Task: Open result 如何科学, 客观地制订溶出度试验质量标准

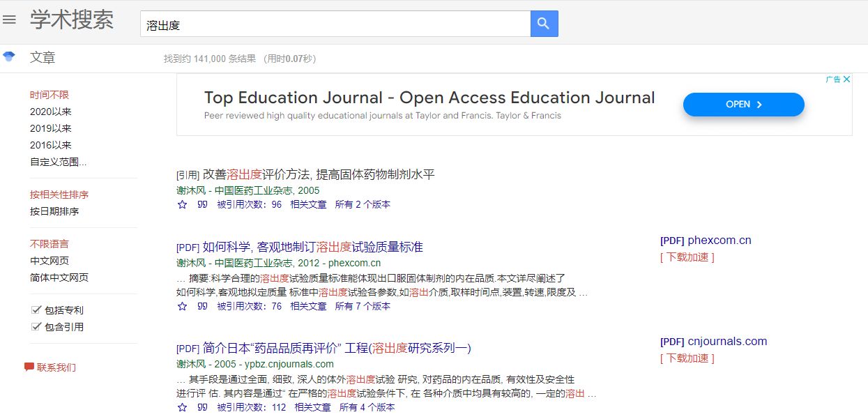Action: coord(312,247)
